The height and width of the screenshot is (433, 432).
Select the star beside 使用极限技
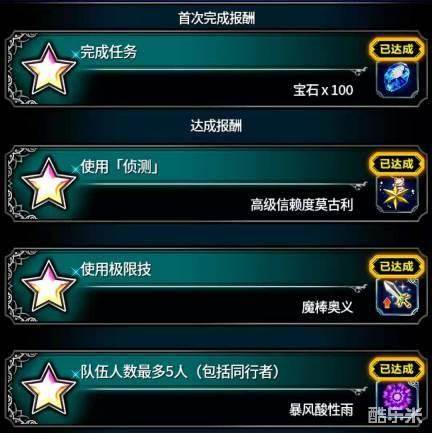[49, 286]
